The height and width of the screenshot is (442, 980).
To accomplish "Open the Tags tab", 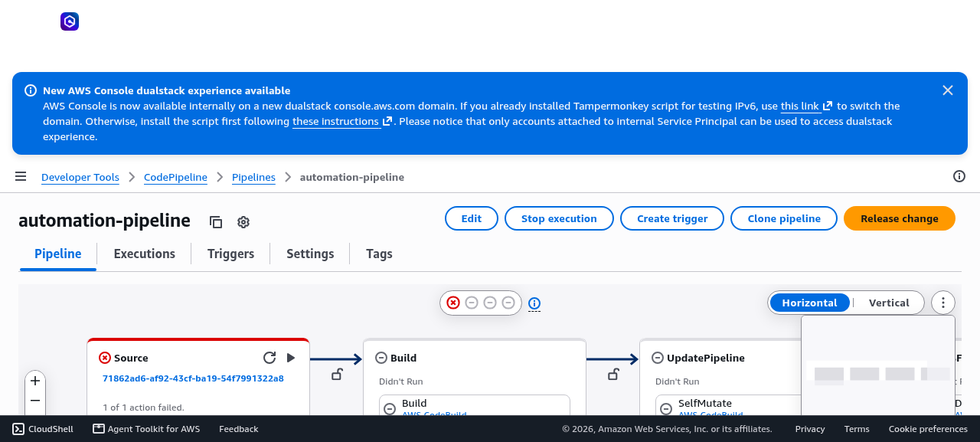I will 379,254.
